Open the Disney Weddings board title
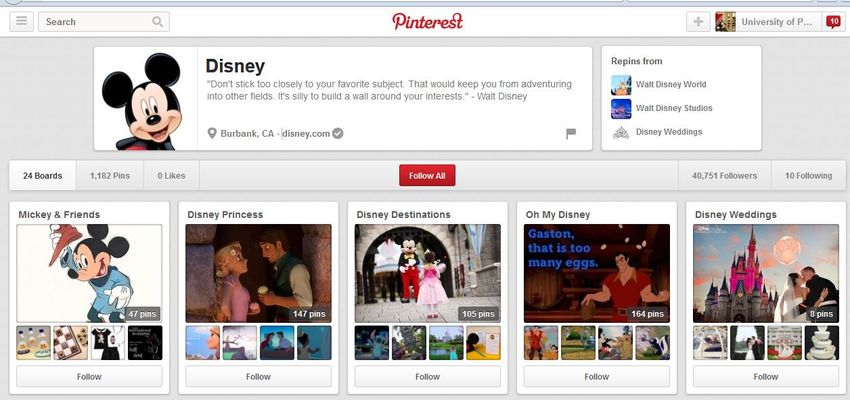 point(736,215)
